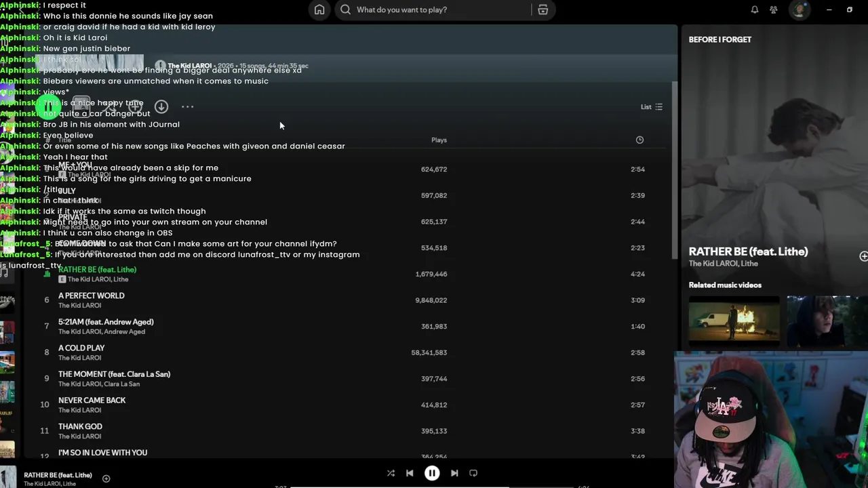Add now-playing song via plus beside title
This screenshot has width=868, height=488.
106,479
